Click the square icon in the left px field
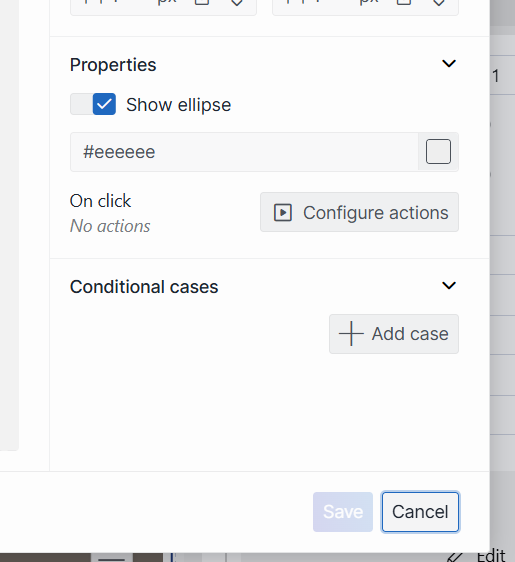Image resolution: width=515 pixels, height=562 pixels. (202, 2)
